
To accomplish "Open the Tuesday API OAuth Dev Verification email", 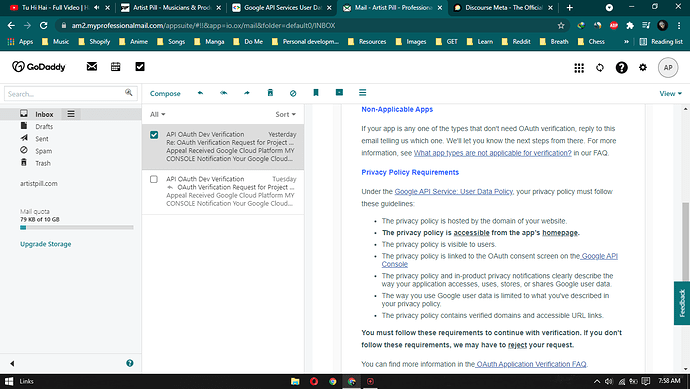I will (223, 192).
